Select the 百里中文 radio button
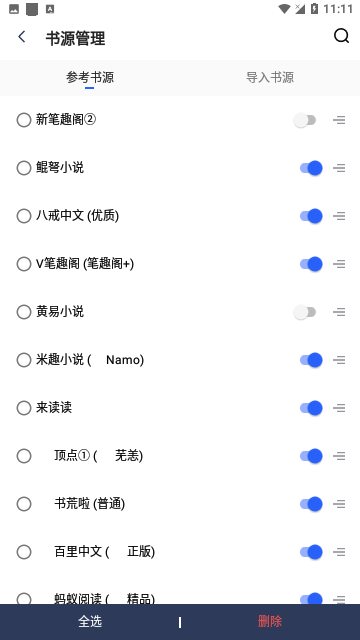The height and width of the screenshot is (640, 360). click(x=24, y=552)
